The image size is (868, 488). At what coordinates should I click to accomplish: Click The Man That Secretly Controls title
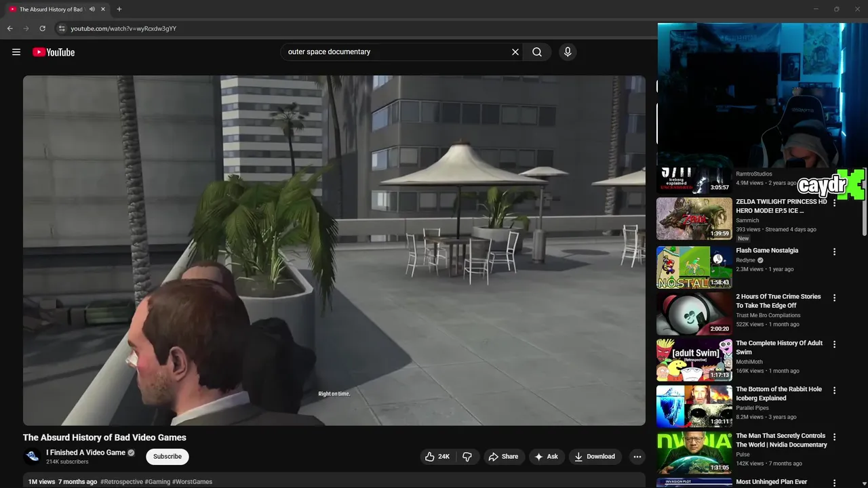781,441
